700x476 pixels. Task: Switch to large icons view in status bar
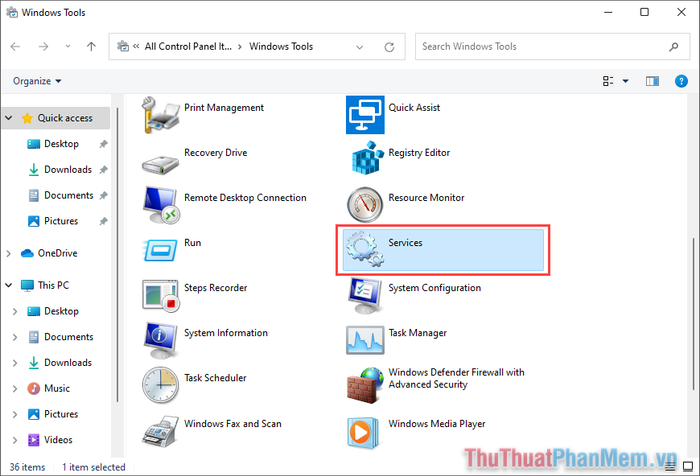688,467
